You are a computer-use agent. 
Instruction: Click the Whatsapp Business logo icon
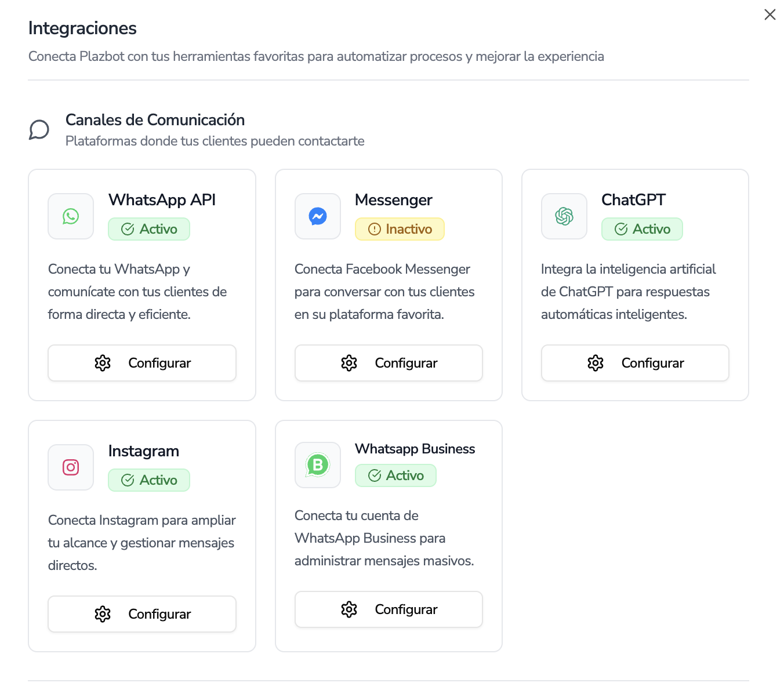point(318,465)
